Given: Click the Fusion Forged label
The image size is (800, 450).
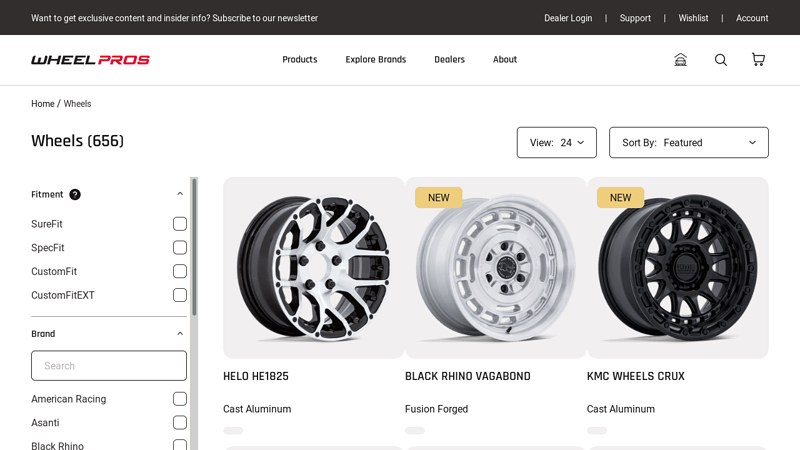Looking at the screenshot, I should 436,409.
